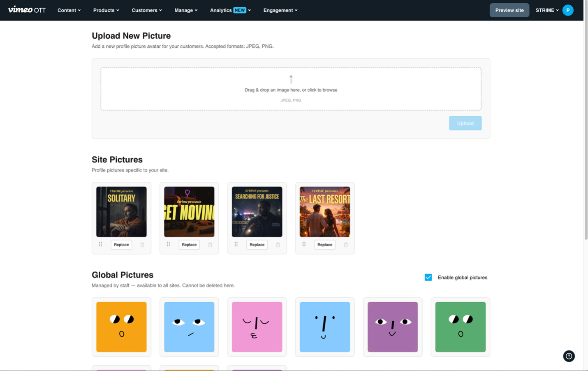Screen dimensions: 588x373
Task: Delete the Searching for Justice picture
Action: pyautogui.click(x=278, y=245)
